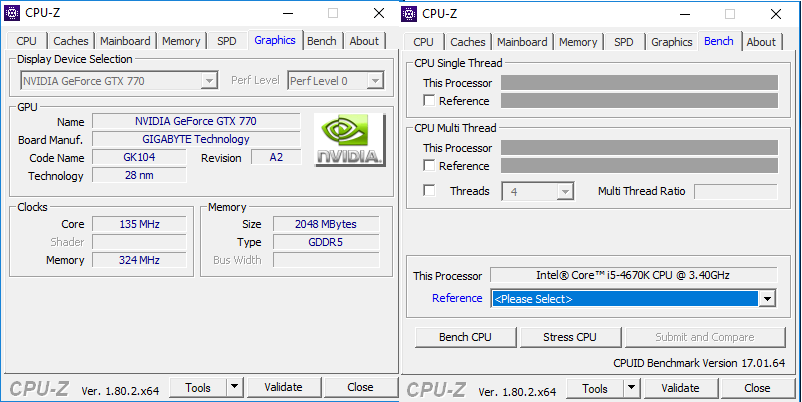
Task: Close the Bench CPU-Z window via X
Action: tap(776, 14)
